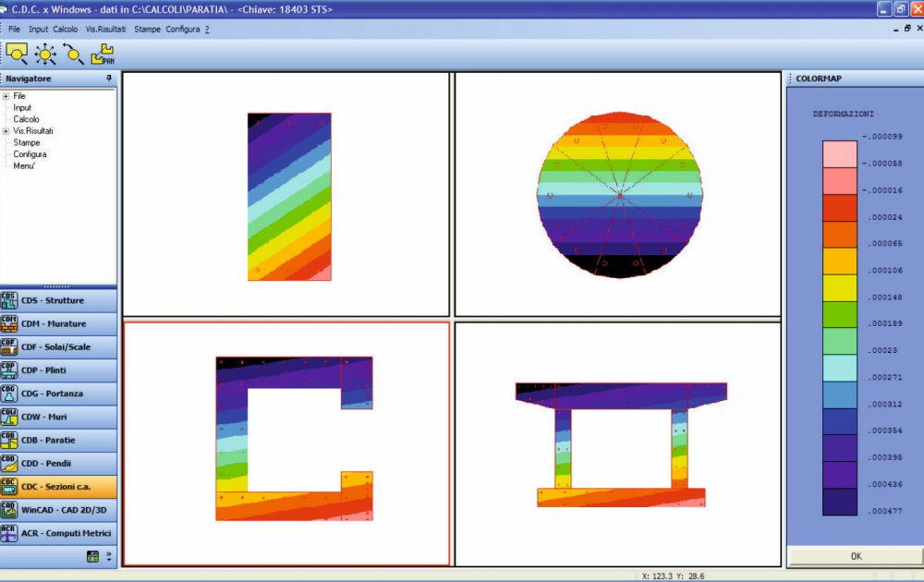This screenshot has height=582, width=924.
Task: Open the Input menu
Action: click(38, 29)
